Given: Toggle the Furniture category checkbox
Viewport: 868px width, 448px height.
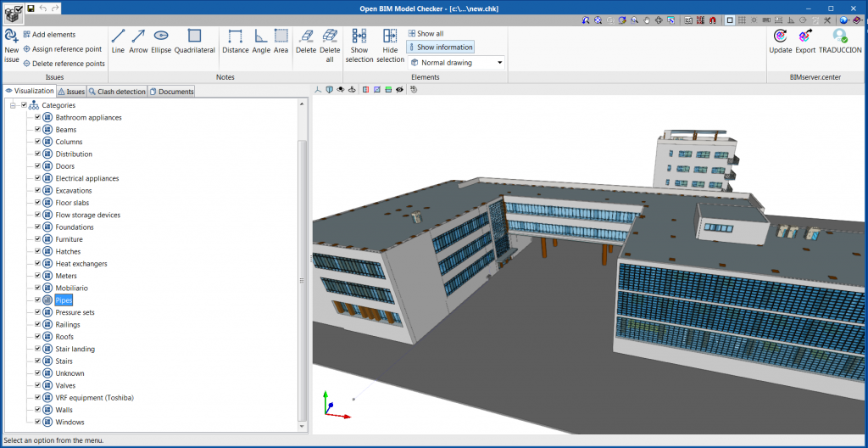Looking at the screenshot, I should pyautogui.click(x=37, y=239).
